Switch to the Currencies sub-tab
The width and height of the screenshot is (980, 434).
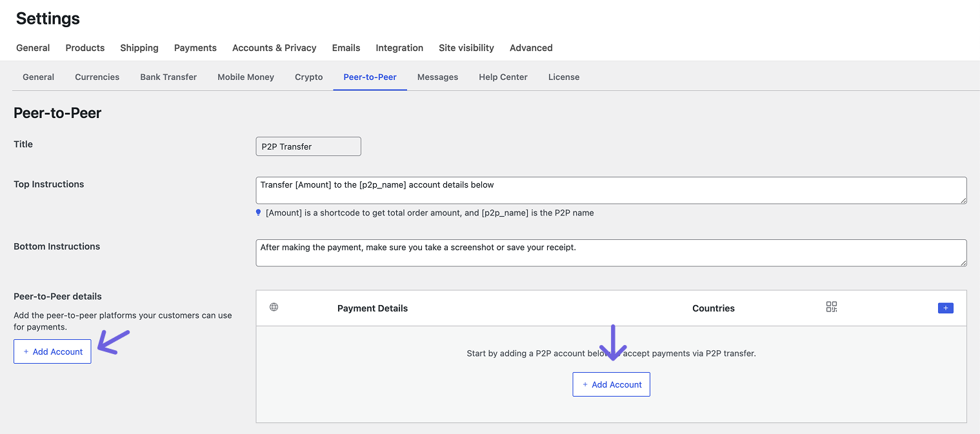tap(97, 77)
